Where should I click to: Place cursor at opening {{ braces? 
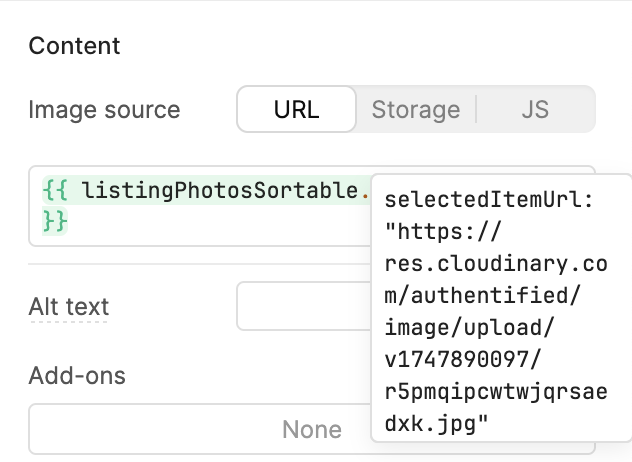[55, 190]
